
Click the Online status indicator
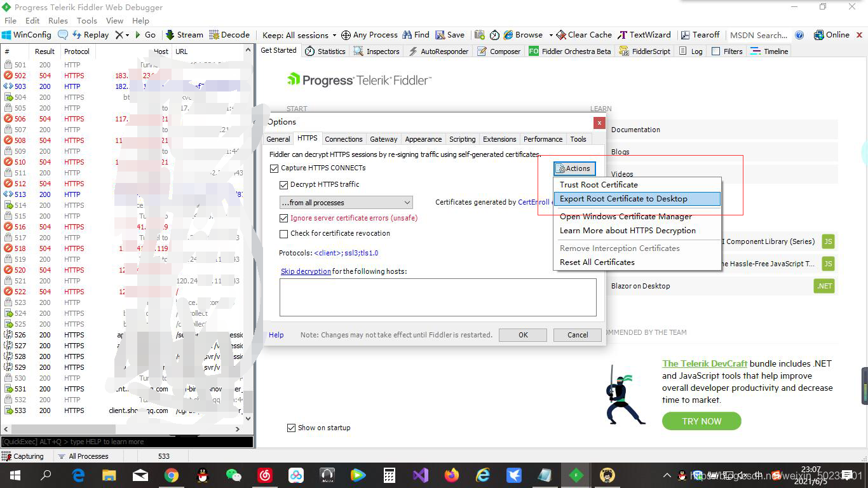(831, 35)
